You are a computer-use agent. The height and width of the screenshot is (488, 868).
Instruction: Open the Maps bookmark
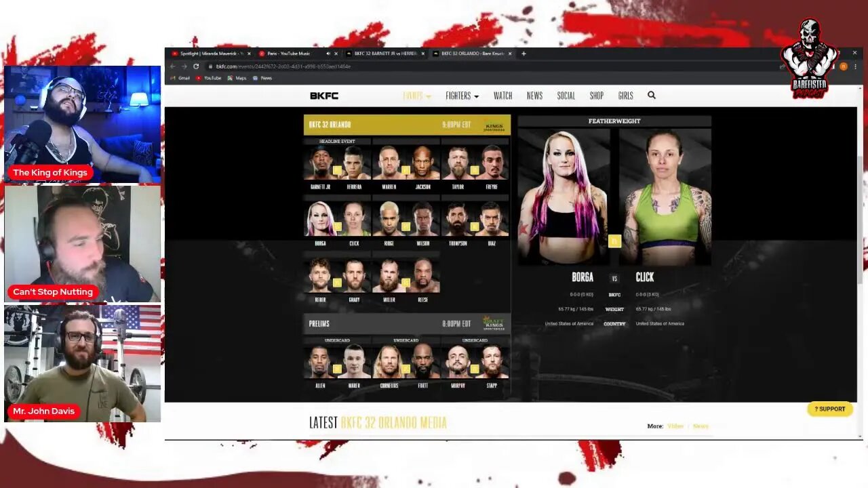coord(237,78)
